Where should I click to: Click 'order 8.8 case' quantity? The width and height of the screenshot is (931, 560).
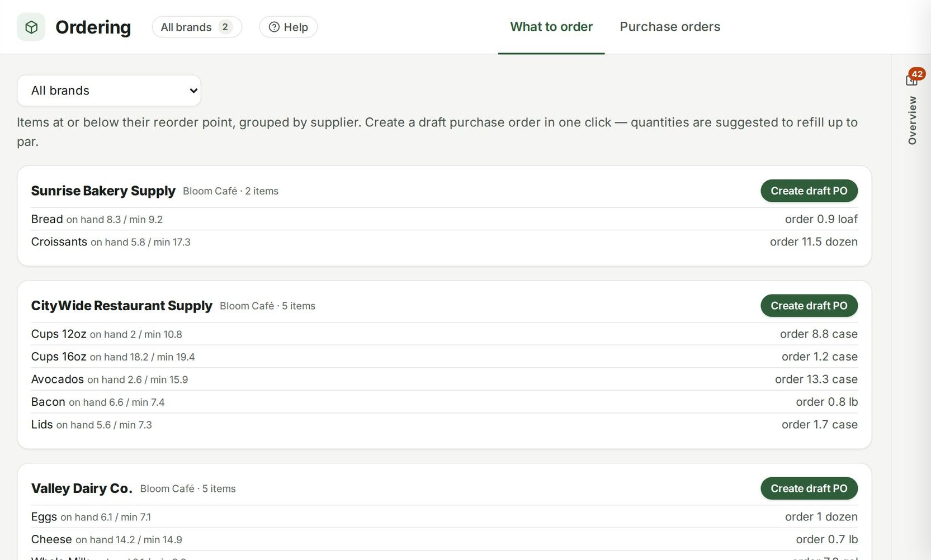819,334
